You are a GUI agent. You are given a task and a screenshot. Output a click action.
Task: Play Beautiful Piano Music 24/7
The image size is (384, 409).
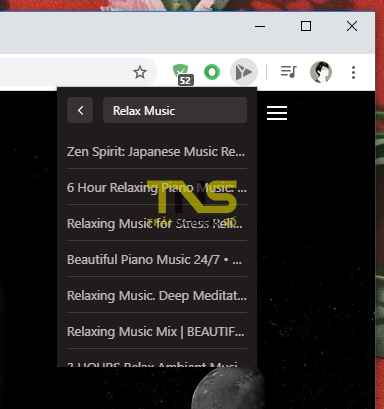pos(157,259)
